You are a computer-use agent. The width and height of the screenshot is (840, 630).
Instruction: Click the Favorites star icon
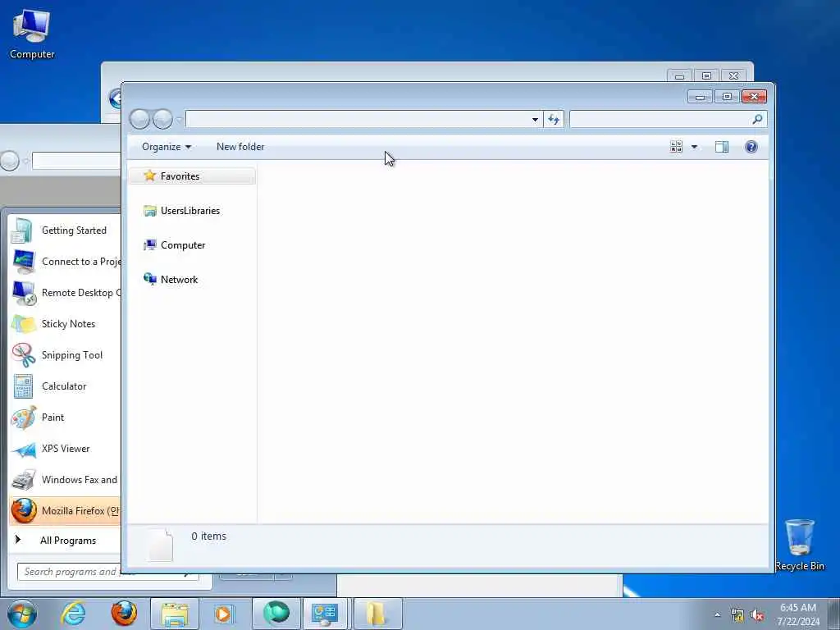click(x=150, y=176)
